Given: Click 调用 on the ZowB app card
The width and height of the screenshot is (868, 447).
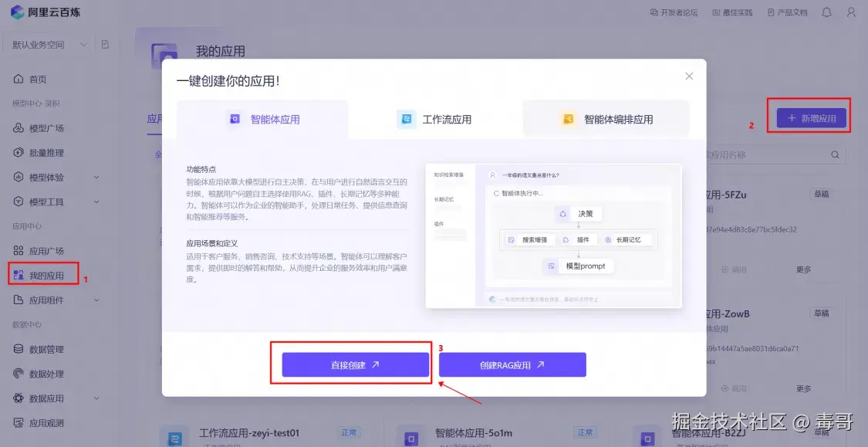Looking at the screenshot, I should click(x=734, y=389).
